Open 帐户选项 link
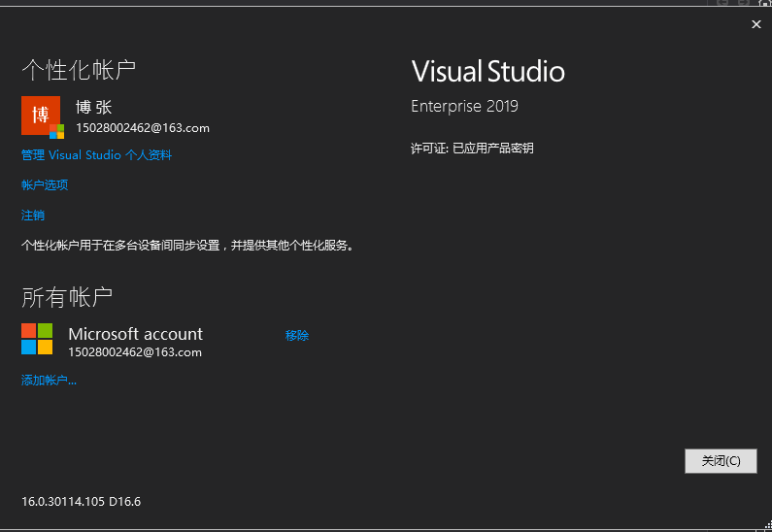Viewport: 772px width, 532px height. [x=45, y=185]
